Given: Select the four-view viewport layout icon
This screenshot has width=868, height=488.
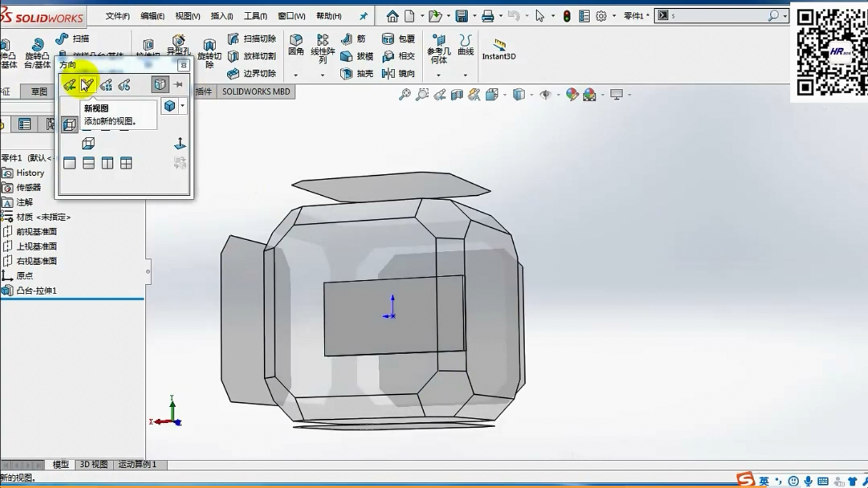Looking at the screenshot, I should (126, 163).
